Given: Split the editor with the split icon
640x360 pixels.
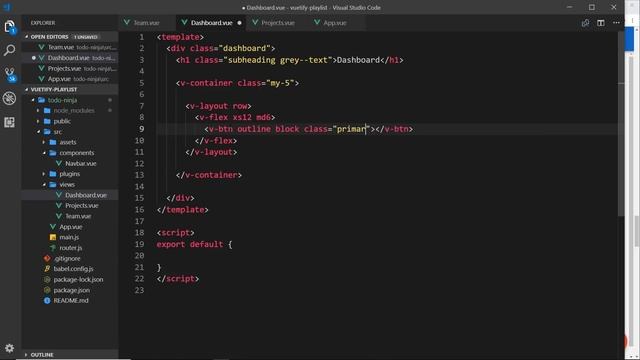Looking at the screenshot, I should point(601,23).
